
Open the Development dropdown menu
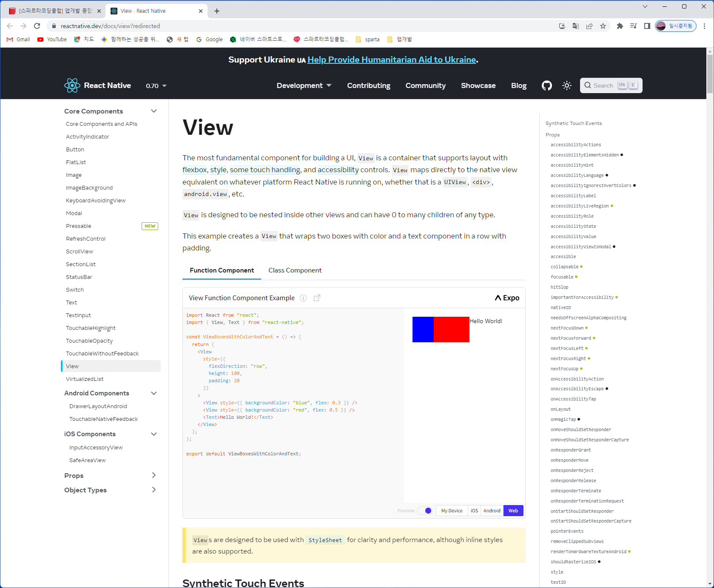304,85
